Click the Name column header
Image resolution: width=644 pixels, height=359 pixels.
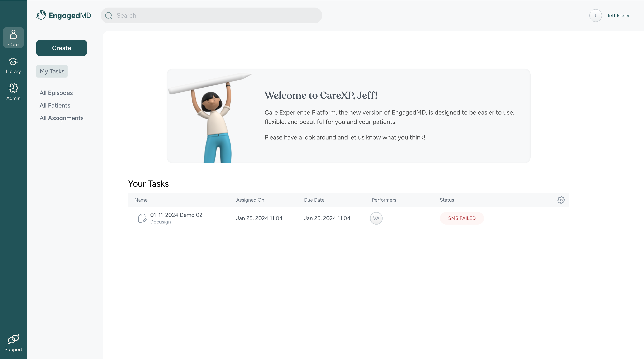click(141, 200)
